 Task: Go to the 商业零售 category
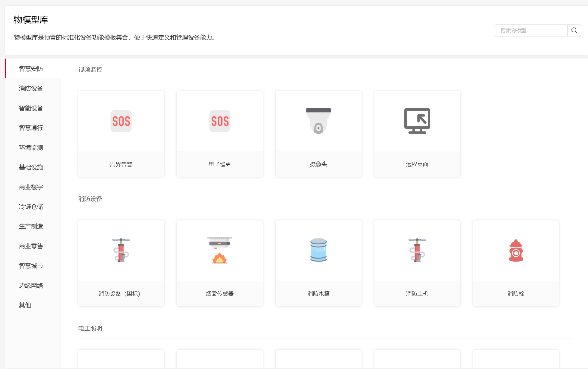click(x=33, y=246)
